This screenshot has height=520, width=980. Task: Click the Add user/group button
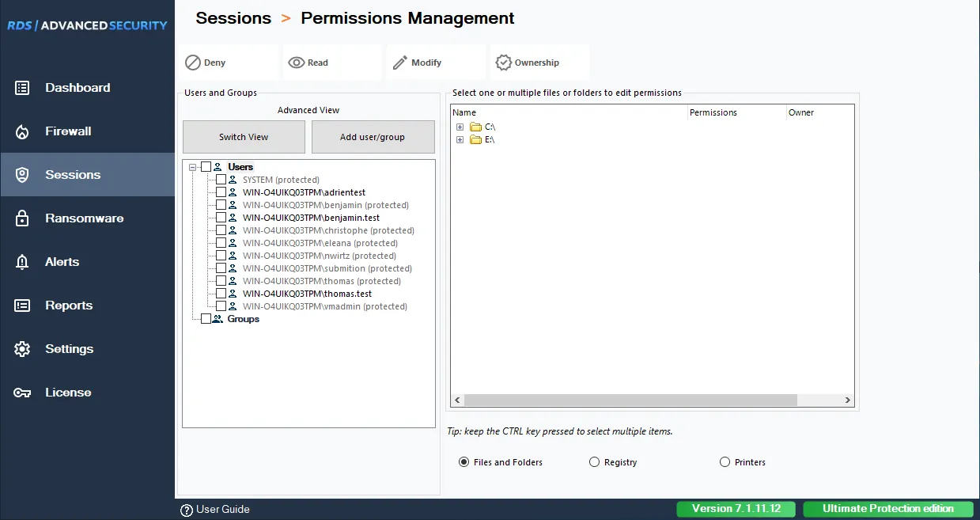tap(373, 136)
